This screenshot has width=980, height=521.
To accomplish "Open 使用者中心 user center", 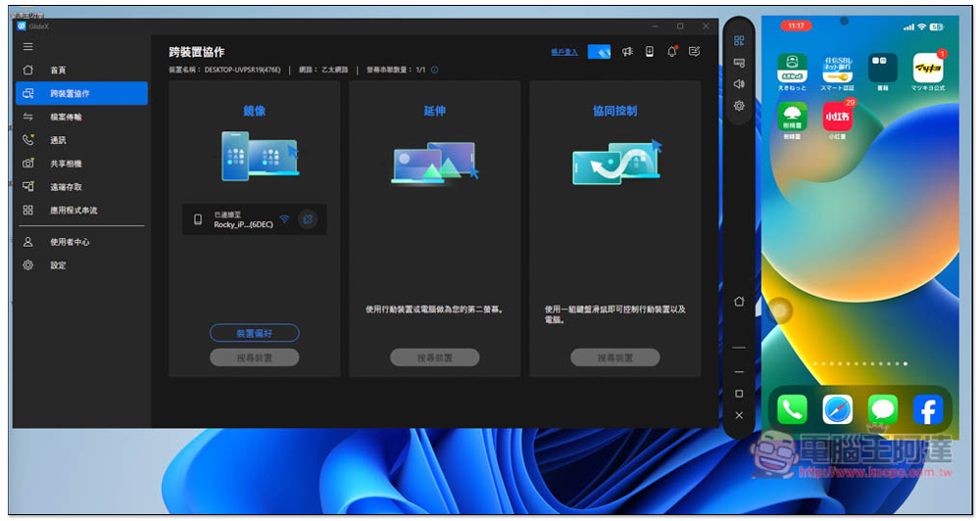I will point(82,242).
